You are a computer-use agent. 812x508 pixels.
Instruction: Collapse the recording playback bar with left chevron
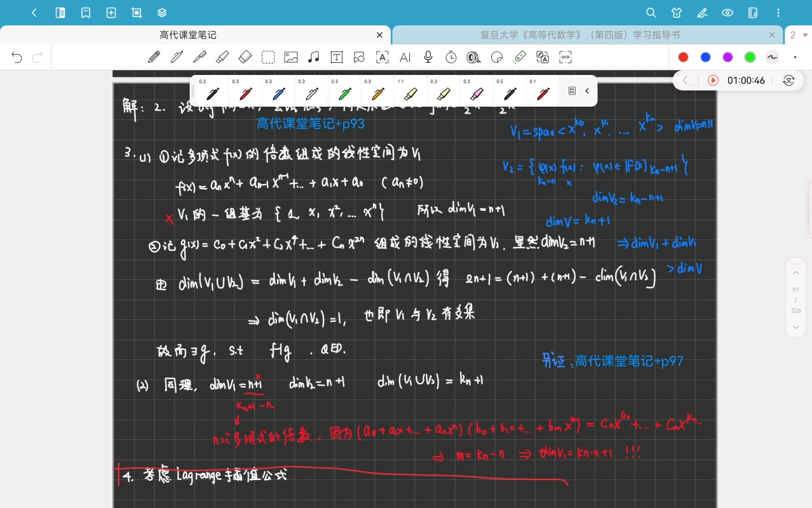click(685, 81)
